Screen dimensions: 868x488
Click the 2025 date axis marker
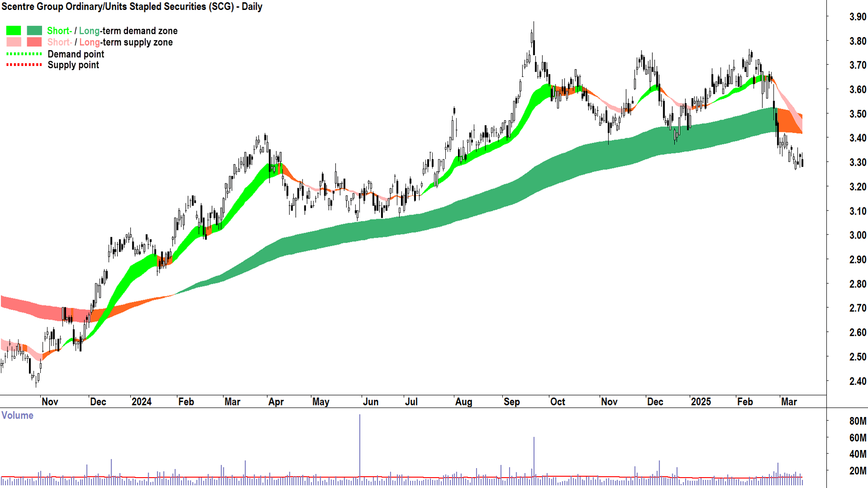pos(701,402)
